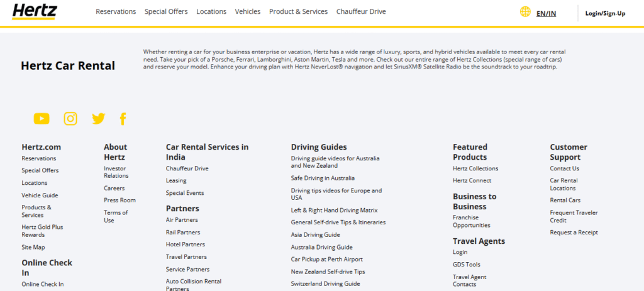Screen dimensions: 644x291
Task: Open Frequent Traveler Credit link
Action: pos(574,216)
